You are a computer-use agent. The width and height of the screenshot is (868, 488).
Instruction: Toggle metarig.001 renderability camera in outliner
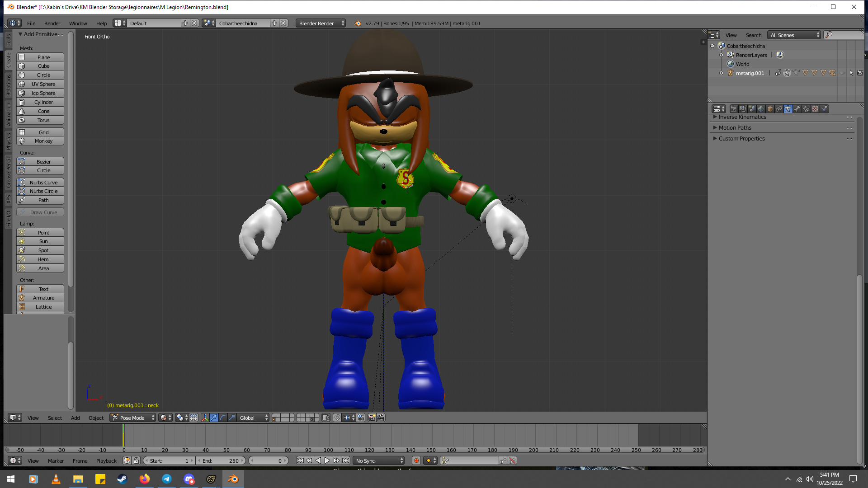860,73
